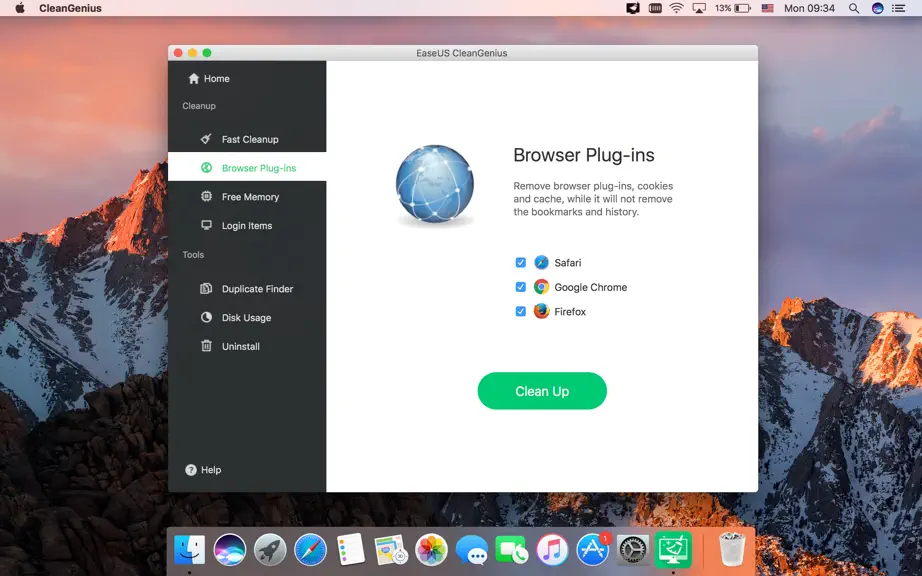Screen dimensions: 922x576
Task: Click the Free Memory chip icon
Action: 206,196
